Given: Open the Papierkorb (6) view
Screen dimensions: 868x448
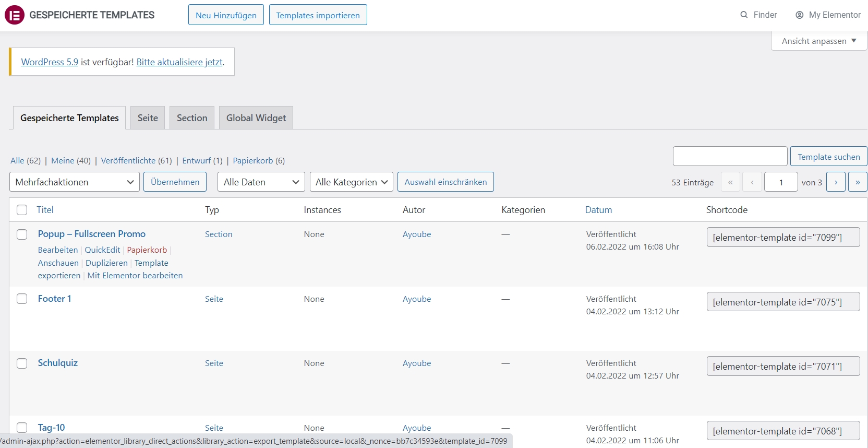Looking at the screenshot, I should tap(259, 161).
